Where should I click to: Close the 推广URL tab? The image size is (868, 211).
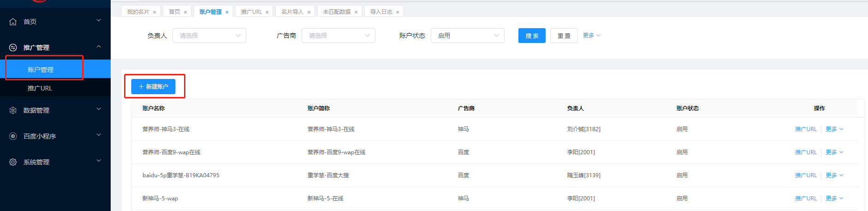[267, 12]
